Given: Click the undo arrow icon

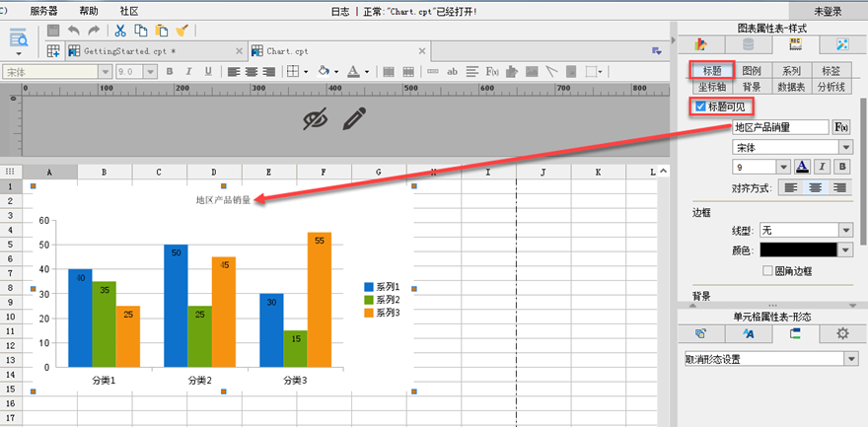Looking at the screenshot, I should (74, 31).
